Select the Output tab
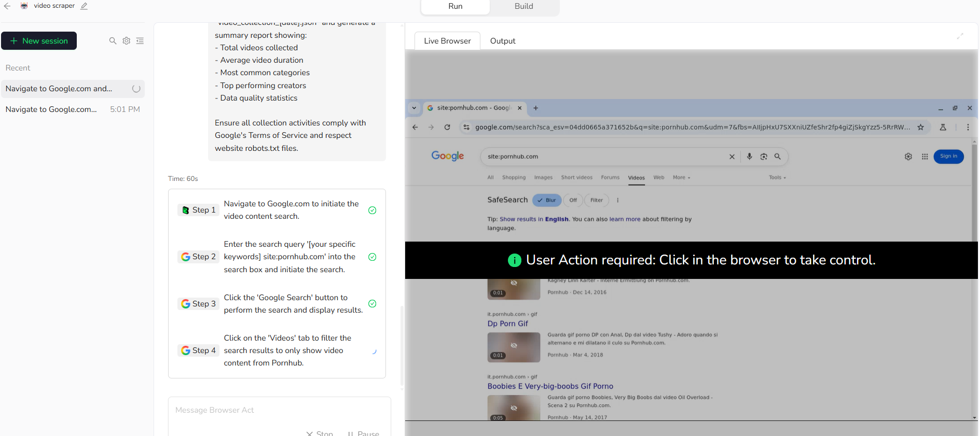 503,41
